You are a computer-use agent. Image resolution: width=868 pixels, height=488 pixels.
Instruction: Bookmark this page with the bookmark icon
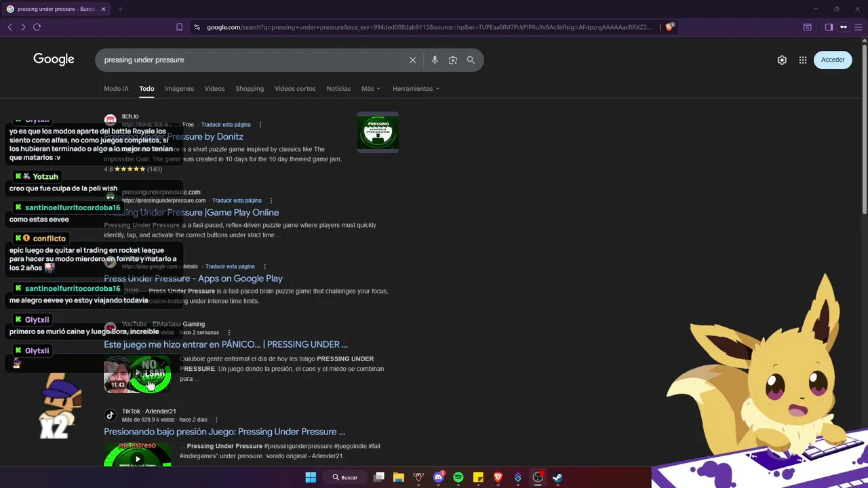(179, 27)
